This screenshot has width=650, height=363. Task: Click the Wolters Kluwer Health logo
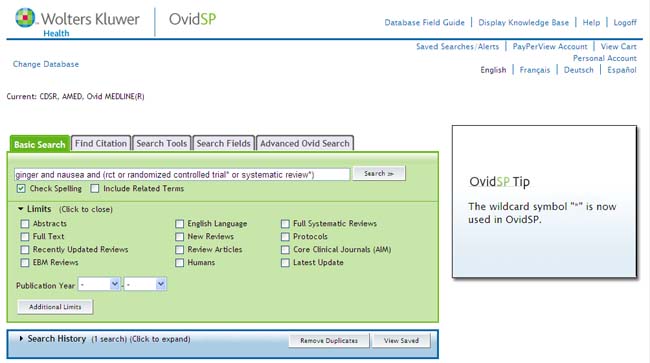click(78, 22)
